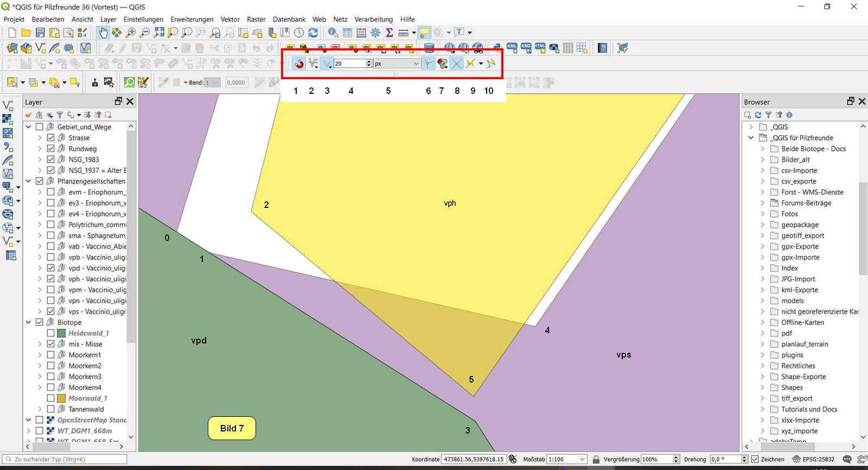This screenshot has height=470, width=868.
Task: Click the Zoom In magnifier tool
Action: [131, 33]
